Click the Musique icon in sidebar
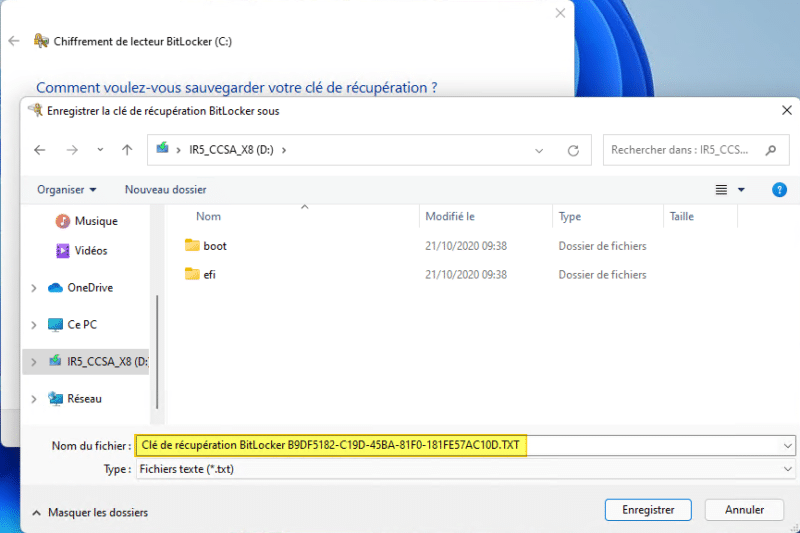 click(x=62, y=221)
